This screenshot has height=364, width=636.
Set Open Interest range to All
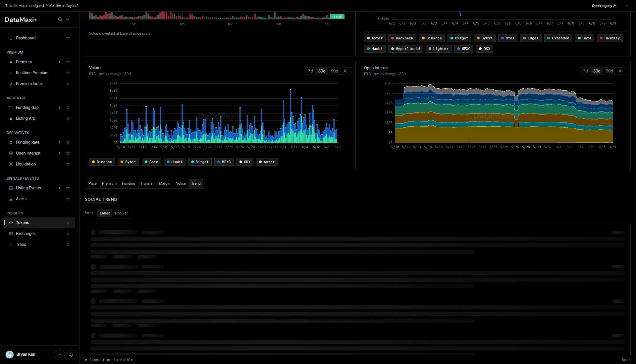621,71
